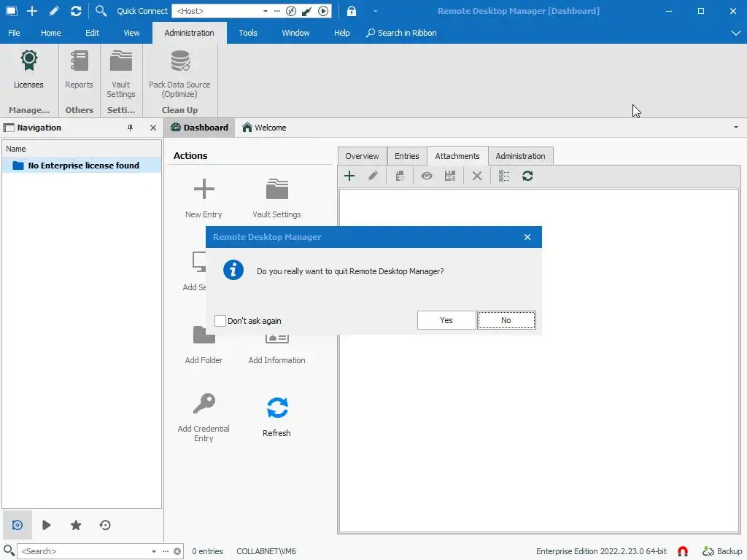This screenshot has width=747, height=560.
Task: Click Add Credential Entry key icon
Action: 204,403
